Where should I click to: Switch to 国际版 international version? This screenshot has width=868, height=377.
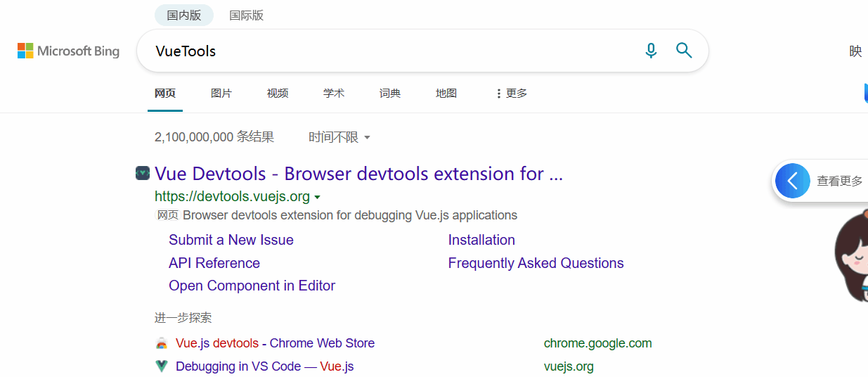(247, 15)
